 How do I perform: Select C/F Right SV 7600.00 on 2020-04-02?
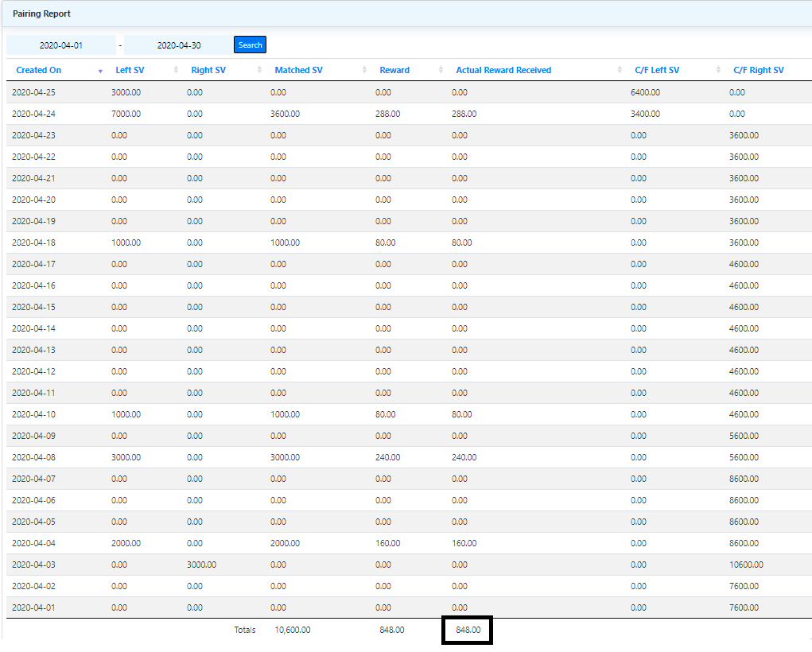(x=744, y=586)
